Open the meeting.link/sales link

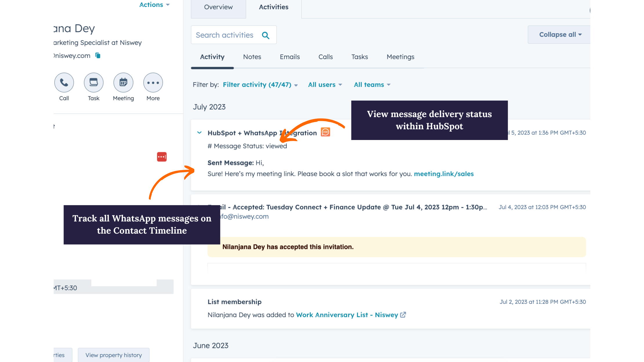[444, 174]
